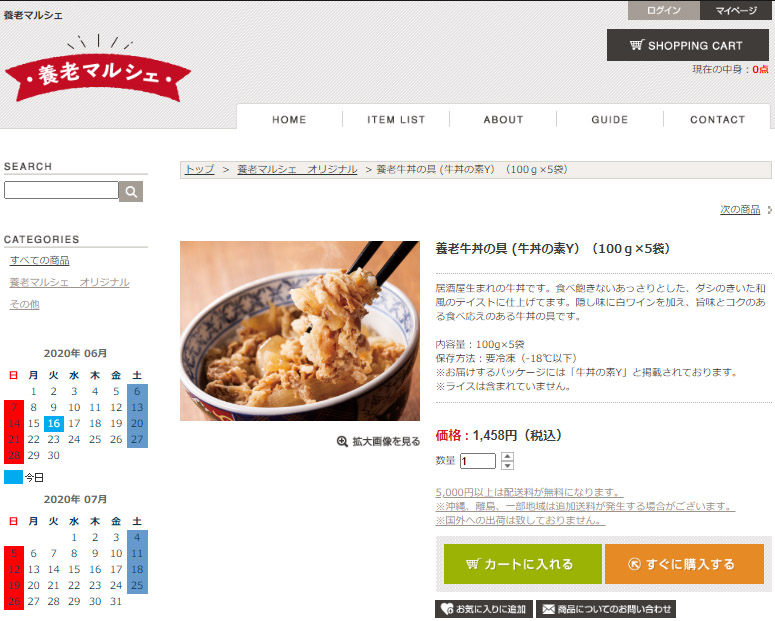Click the highlighted date 16 in June calendar

click(54, 423)
